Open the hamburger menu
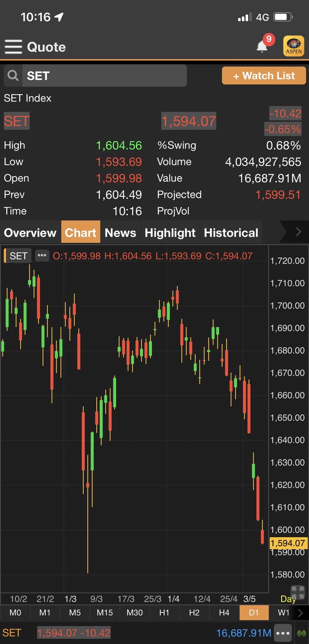This screenshot has height=644, width=309. (x=13, y=47)
